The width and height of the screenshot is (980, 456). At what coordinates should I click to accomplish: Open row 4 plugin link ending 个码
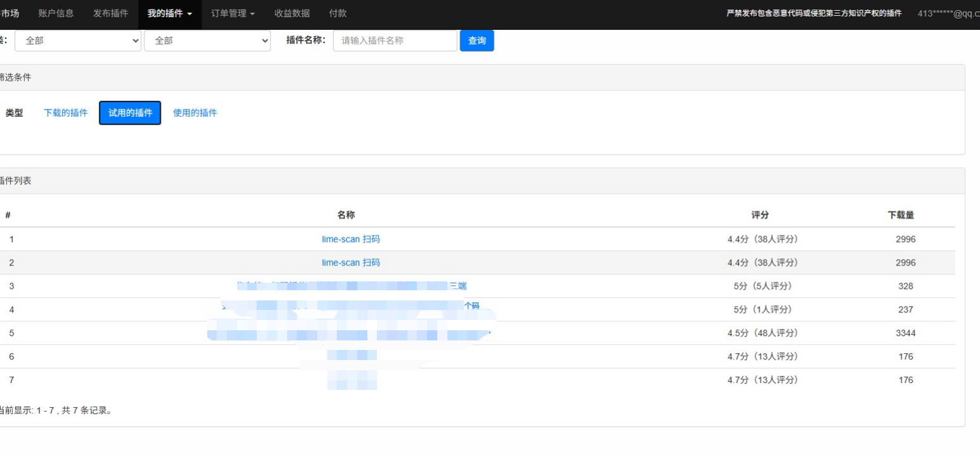coord(471,306)
